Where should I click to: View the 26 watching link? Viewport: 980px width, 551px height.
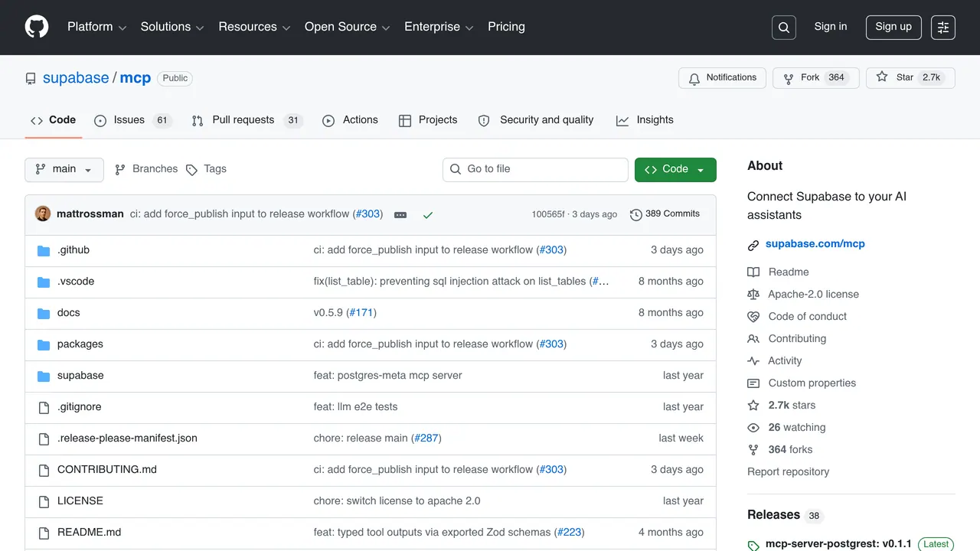point(786,427)
